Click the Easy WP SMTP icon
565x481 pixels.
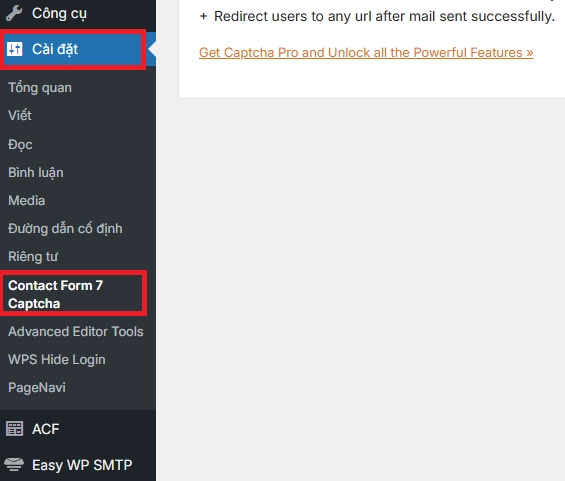(x=14, y=464)
